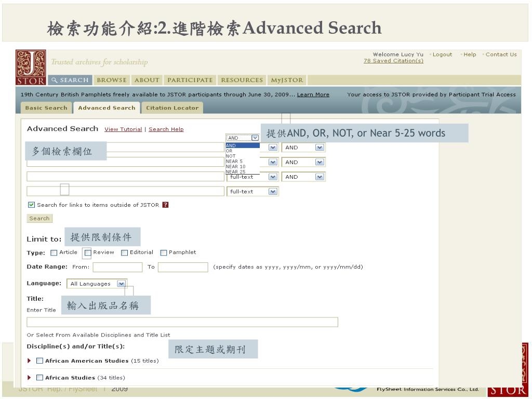Open the third row AND operator dropdown

303,177
